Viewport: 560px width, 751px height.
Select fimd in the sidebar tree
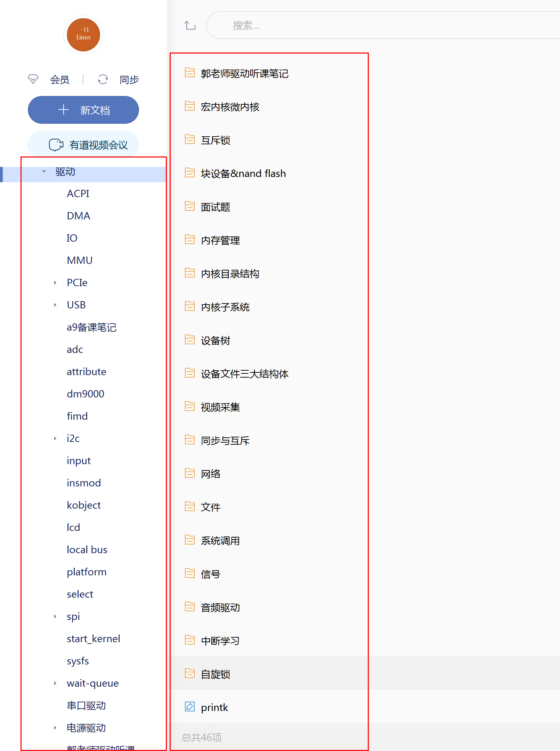click(77, 416)
